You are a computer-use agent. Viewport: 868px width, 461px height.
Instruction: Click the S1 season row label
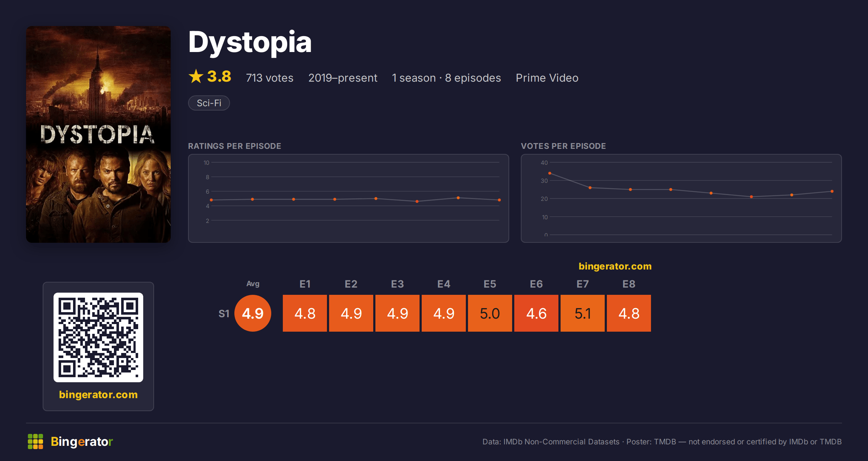224,314
